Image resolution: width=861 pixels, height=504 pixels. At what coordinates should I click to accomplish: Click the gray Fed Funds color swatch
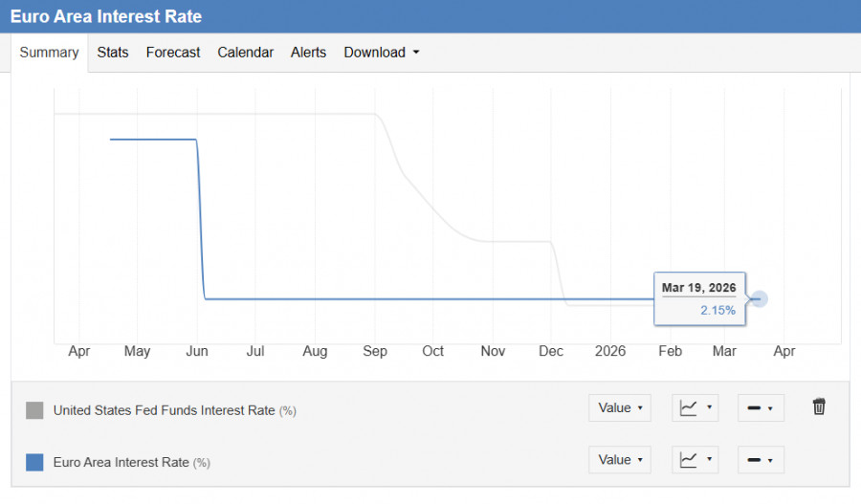click(x=34, y=410)
